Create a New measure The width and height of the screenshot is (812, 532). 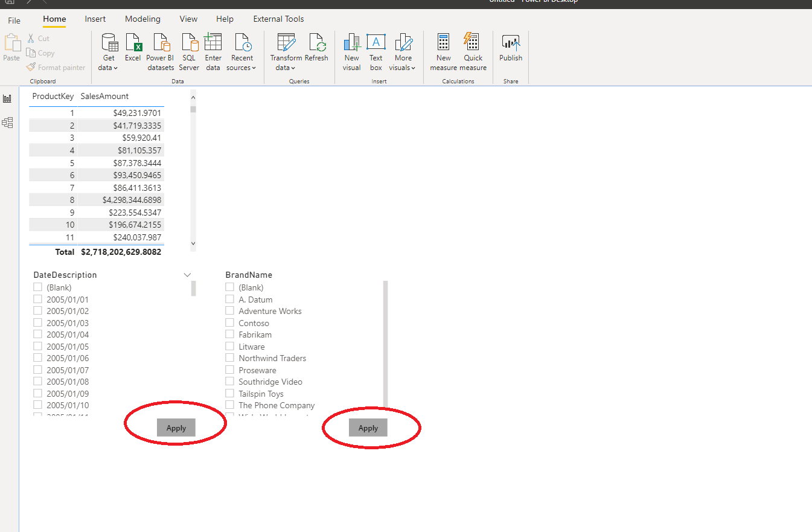pos(443,51)
